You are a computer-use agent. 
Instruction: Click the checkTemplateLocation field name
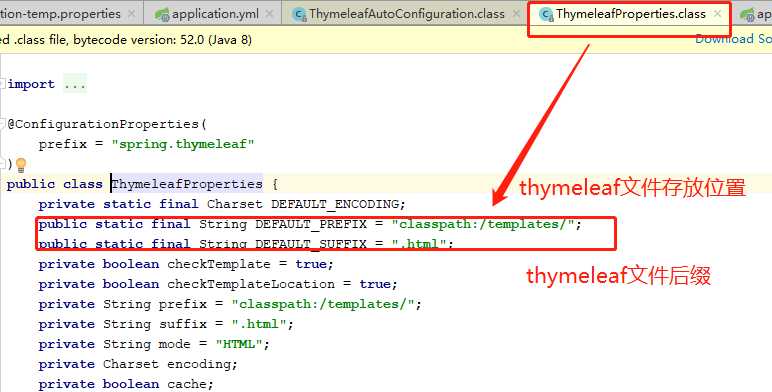(x=251, y=284)
